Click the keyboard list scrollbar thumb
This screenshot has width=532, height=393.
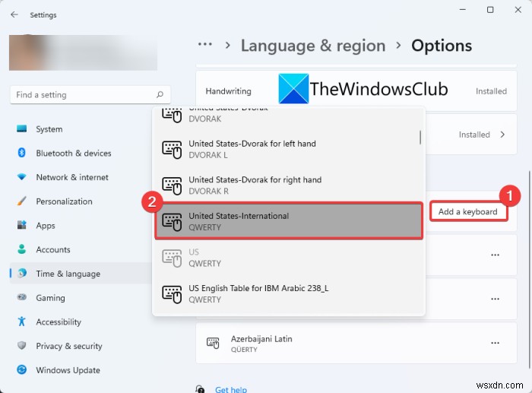(x=420, y=138)
